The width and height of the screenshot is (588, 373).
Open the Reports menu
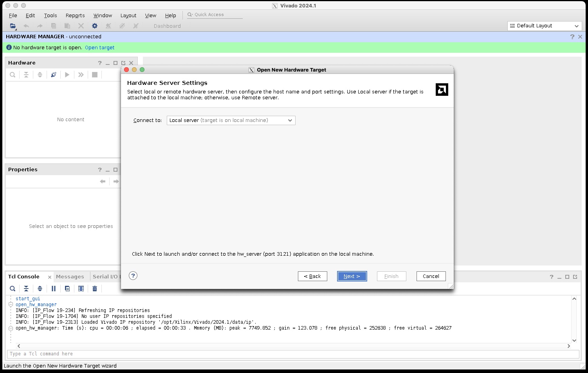(75, 16)
